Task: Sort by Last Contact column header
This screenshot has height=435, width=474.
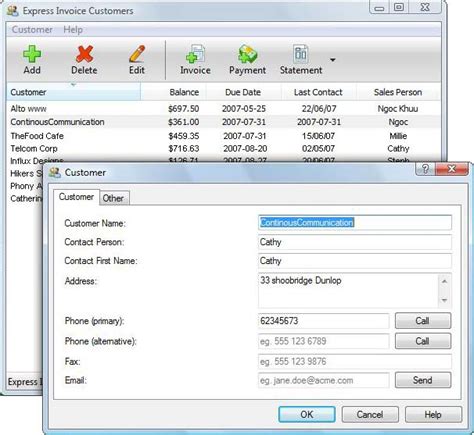Action: (318, 92)
